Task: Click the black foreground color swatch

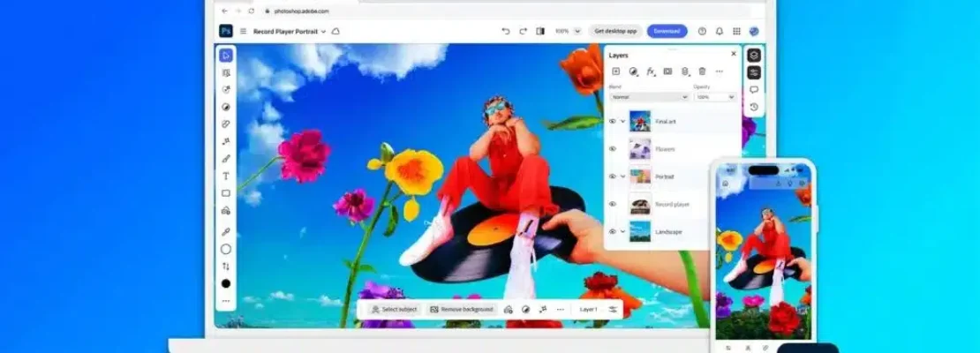Action: click(x=226, y=283)
